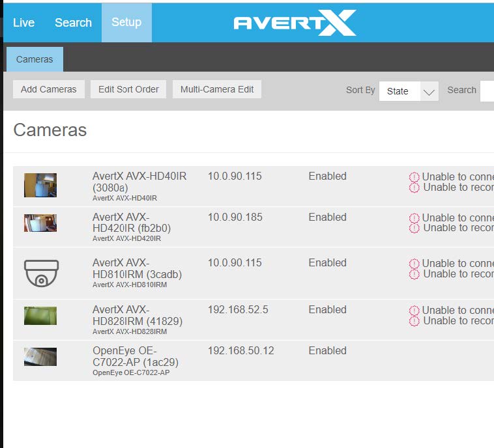Select the Setup tab

(x=126, y=23)
